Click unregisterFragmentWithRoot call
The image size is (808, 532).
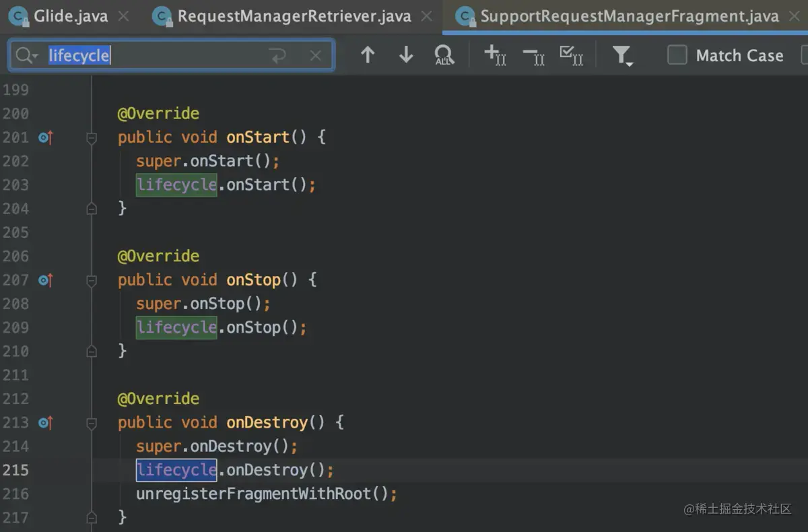(267, 494)
